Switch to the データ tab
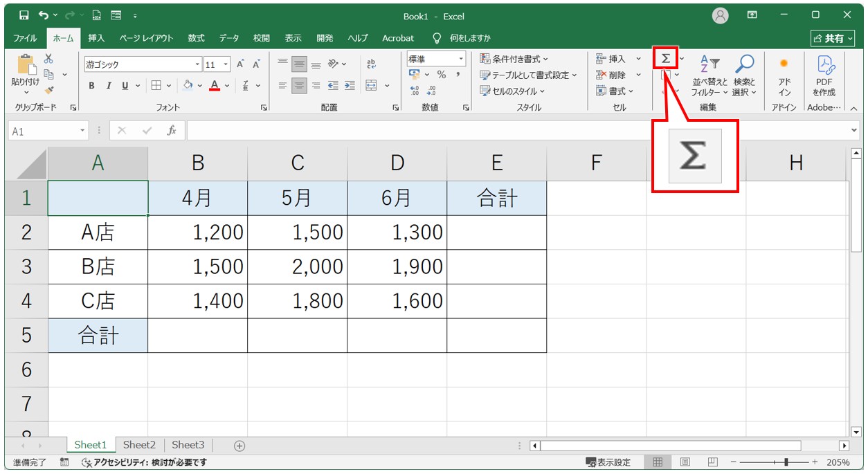Viewport: 868px width, 474px height. coord(229,38)
